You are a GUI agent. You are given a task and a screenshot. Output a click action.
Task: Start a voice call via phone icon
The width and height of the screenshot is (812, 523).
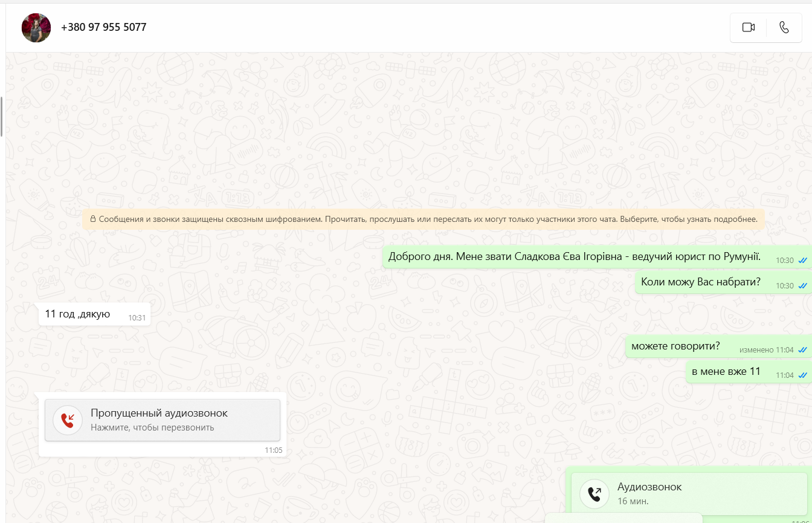[x=784, y=27]
